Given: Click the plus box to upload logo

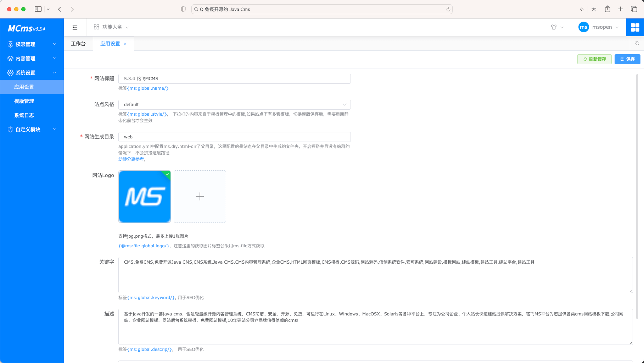Looking at the screenshot, I should 200,197.
